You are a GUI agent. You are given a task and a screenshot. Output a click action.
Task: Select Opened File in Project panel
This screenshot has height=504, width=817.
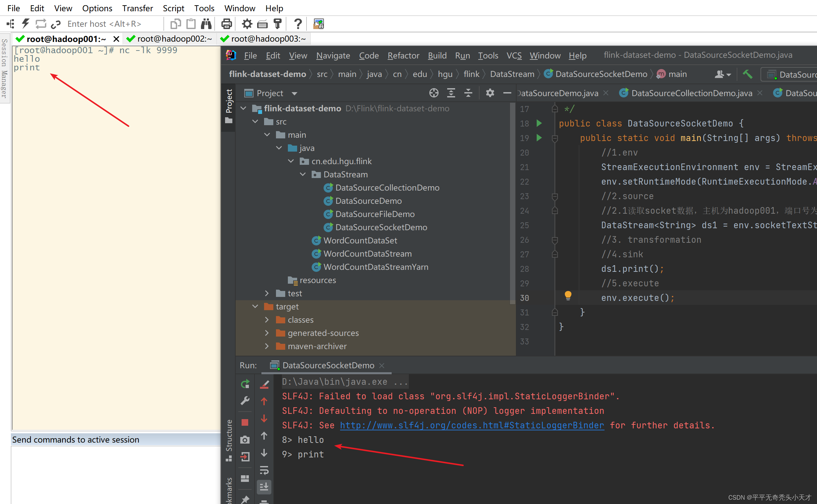coord(434,93)
